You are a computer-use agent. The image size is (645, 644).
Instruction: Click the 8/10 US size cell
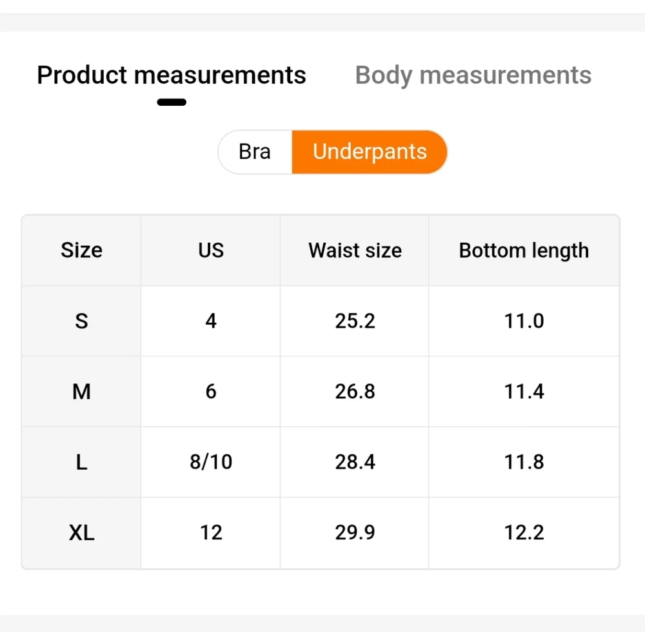(211, 462)
